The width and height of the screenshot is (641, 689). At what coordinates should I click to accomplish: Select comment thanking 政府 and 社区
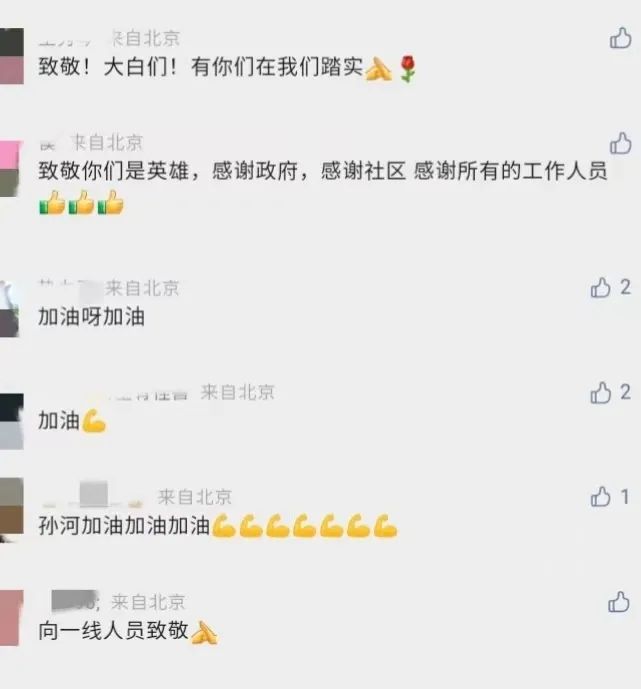click(x=323, y=187)
